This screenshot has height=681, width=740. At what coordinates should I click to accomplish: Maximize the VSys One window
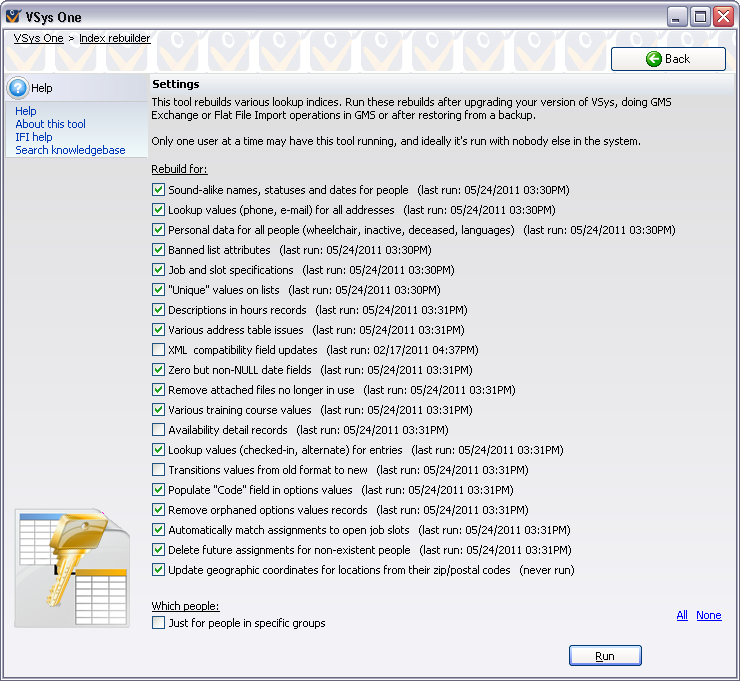click(x=700, y=17)
